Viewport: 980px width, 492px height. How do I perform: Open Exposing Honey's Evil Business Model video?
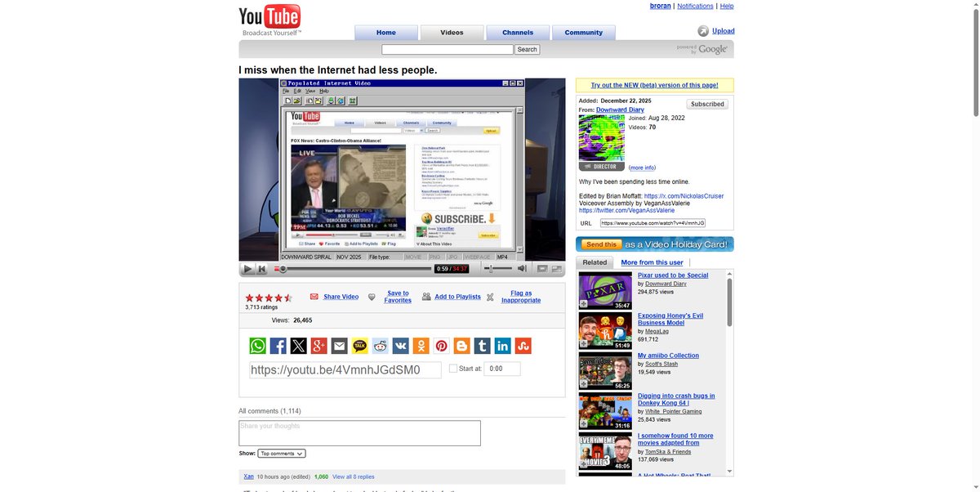(x=670, y=319)
